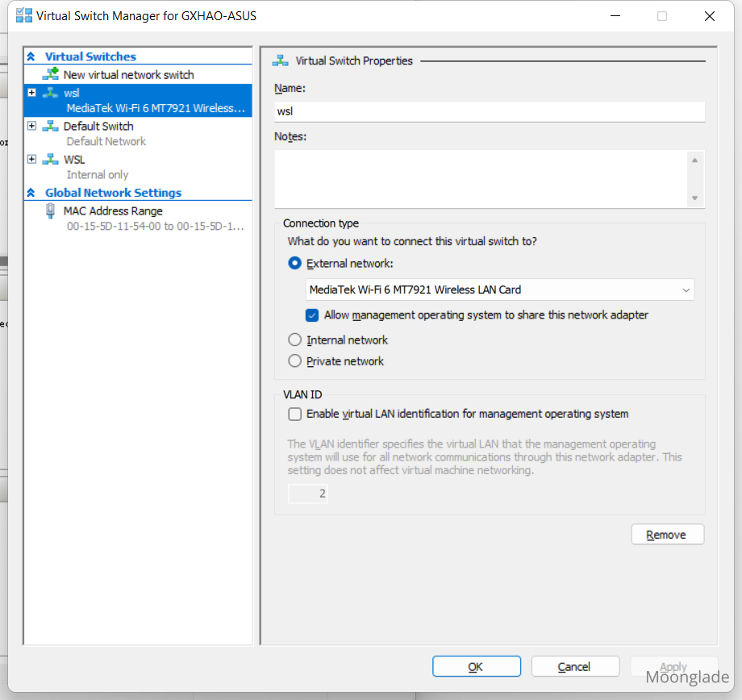Click inside the Name text field
This screenshot has height=700, width=742.
[x=489, y=112]
